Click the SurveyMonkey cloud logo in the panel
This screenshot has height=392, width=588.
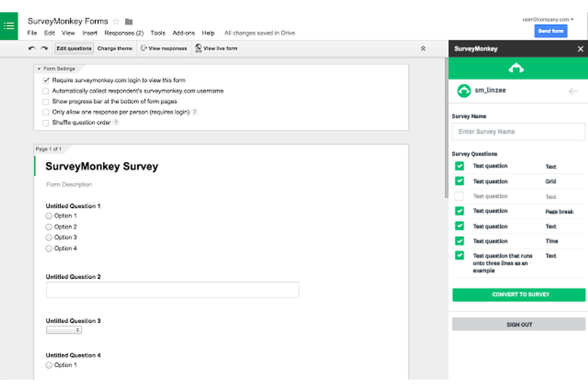click(x=516, y=68)
